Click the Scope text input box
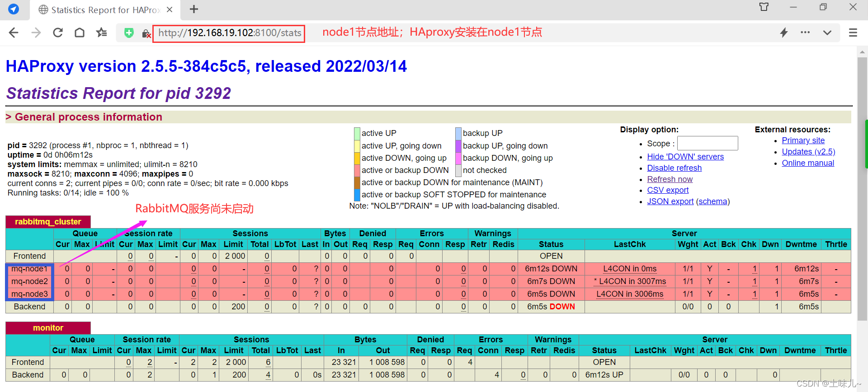868x392 pixels. point(708,143)
